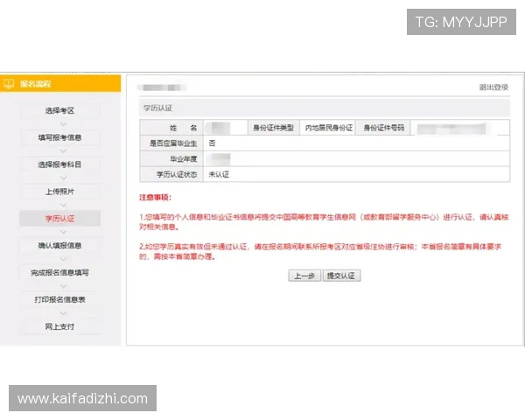Open the 选择考区 step
The image size is (525, 420).
tap(59, 110)
